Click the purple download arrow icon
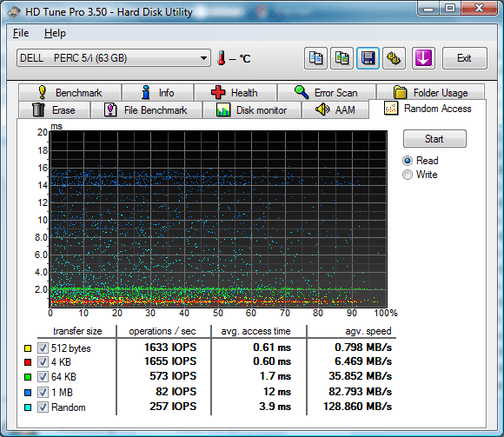Screen dimensions: 504x437 tap(423, 58)
